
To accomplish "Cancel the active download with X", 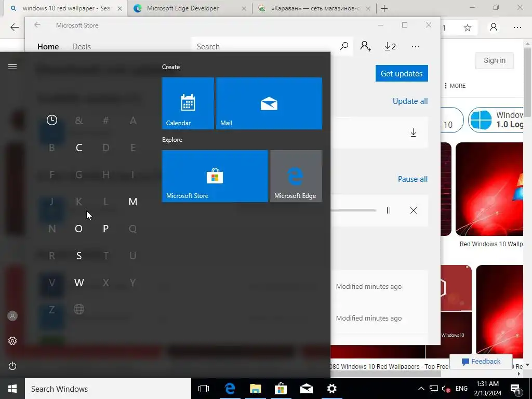I will point(413,210).
